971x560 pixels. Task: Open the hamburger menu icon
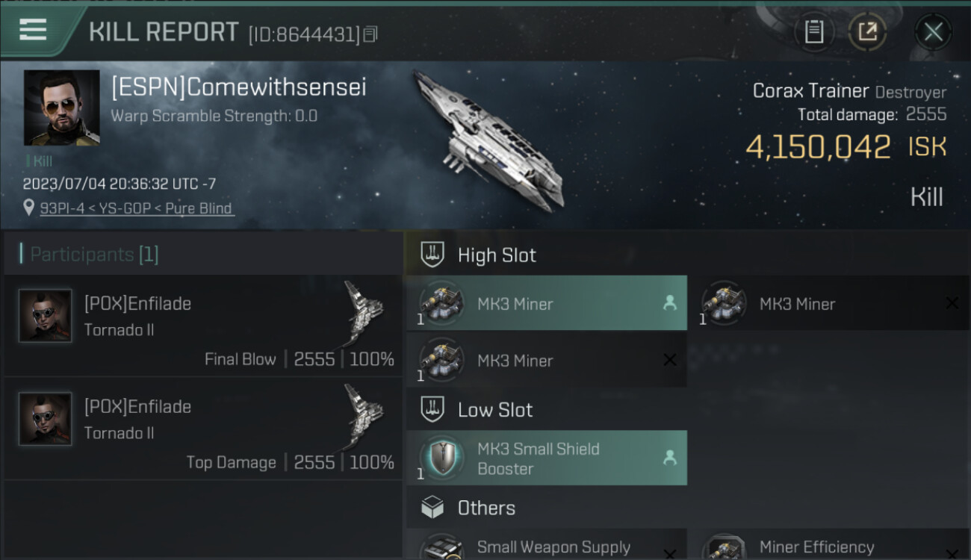[33, 30]
